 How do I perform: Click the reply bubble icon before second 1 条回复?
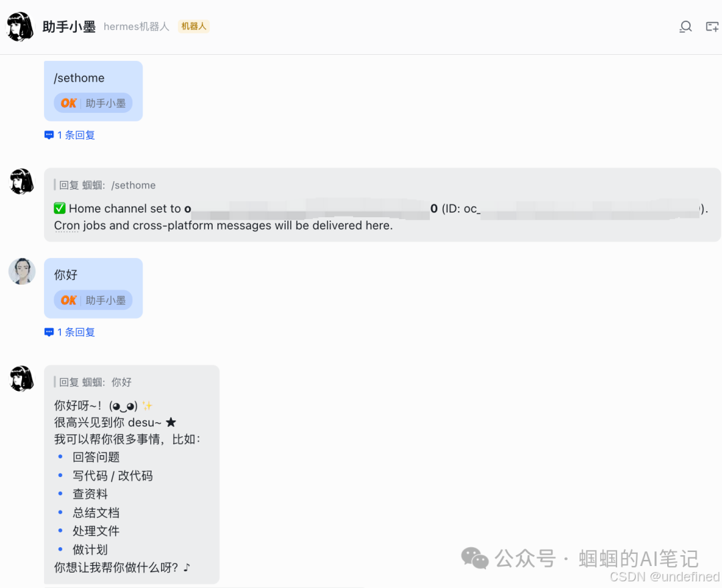pyautogui.click(x=49, y=331)
